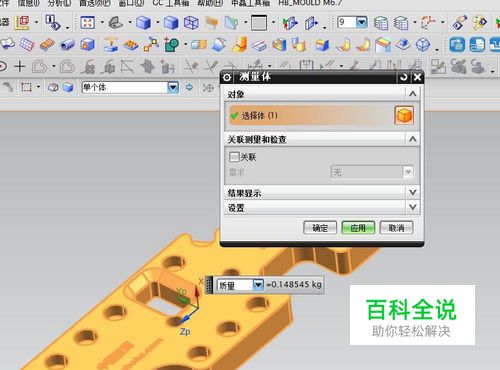The image size is (500, 370).
Task: Click the blue grid surface icon
Action: click(x=27, y=45)
